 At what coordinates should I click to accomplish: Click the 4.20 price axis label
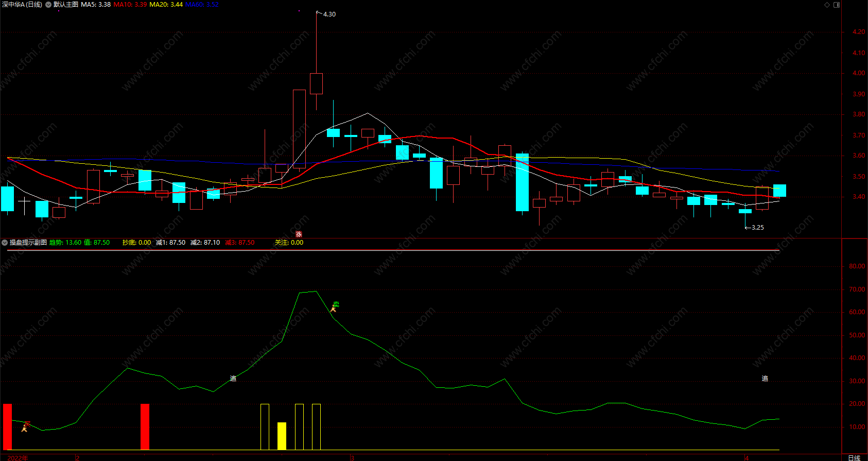[x=859, y=32]
